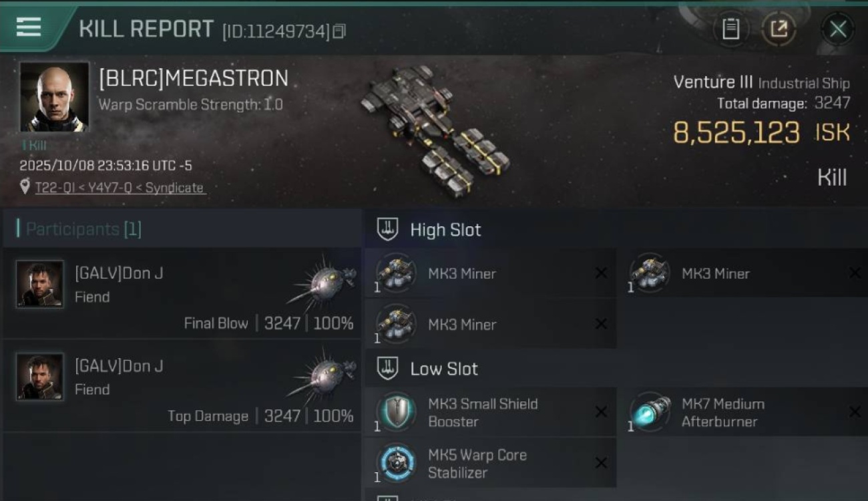This screenshot has height=501, width=868.
Task: Share the kill report externally
Action: 779,29
